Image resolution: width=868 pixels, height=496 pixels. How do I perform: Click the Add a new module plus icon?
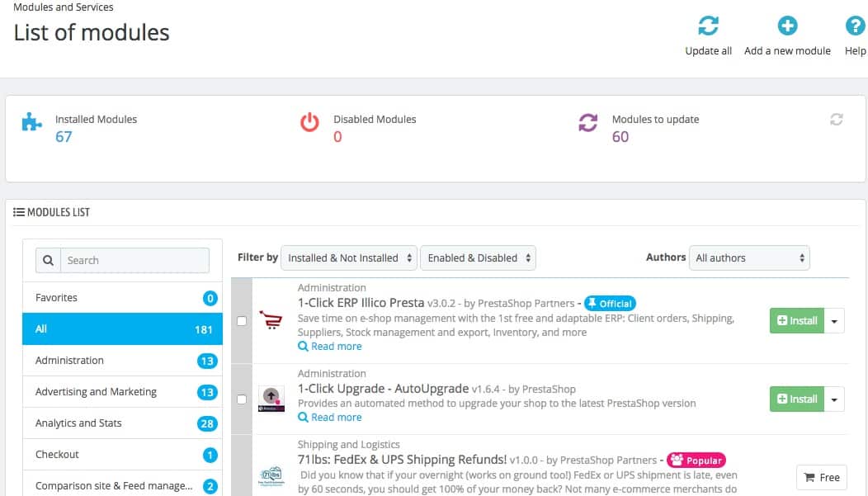coord(786,26)
